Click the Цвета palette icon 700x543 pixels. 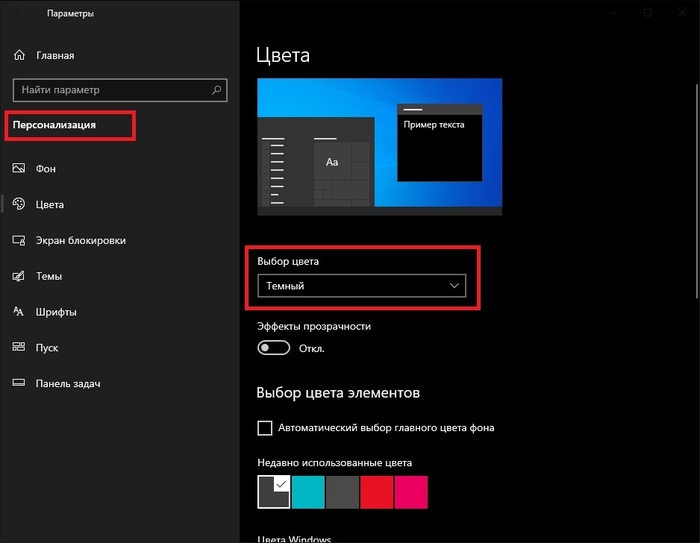[x=19, y=204]
